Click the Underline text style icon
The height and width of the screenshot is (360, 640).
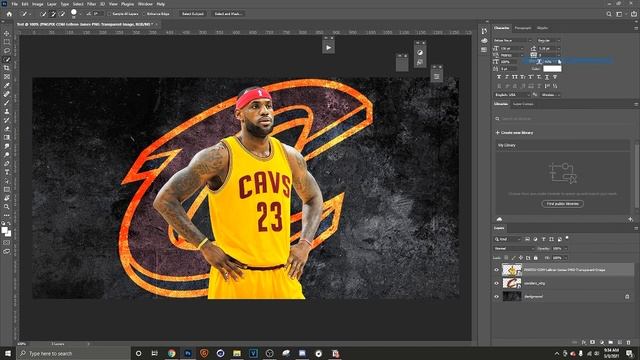pos(547,77)
